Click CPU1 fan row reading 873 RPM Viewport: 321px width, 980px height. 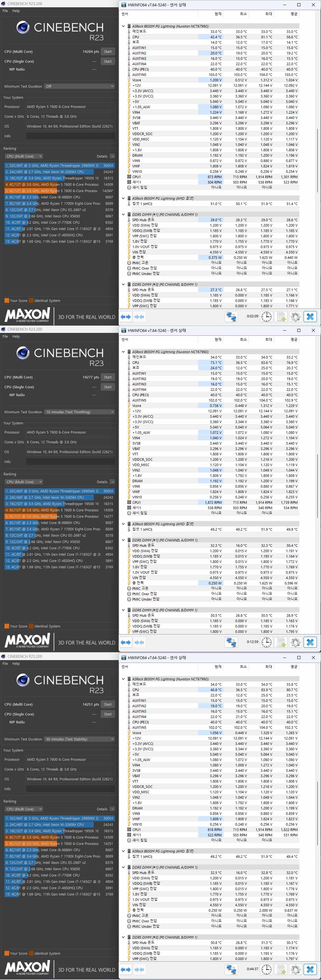click(x=213, y=177)
